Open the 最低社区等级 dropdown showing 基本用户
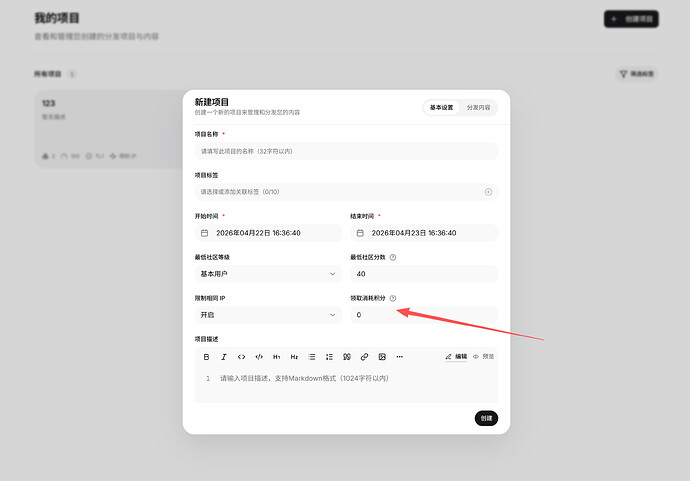This screenshot has height=481, width=690. point(268,274)
